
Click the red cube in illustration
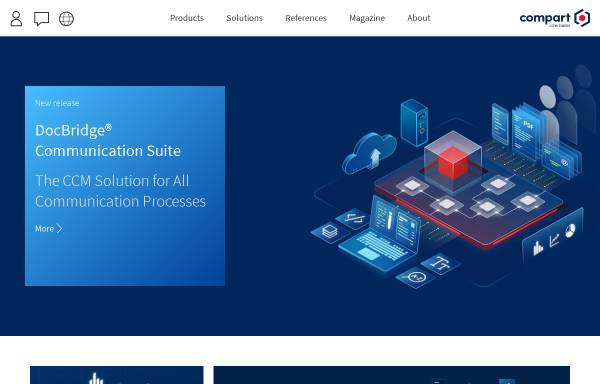point(453,163)
